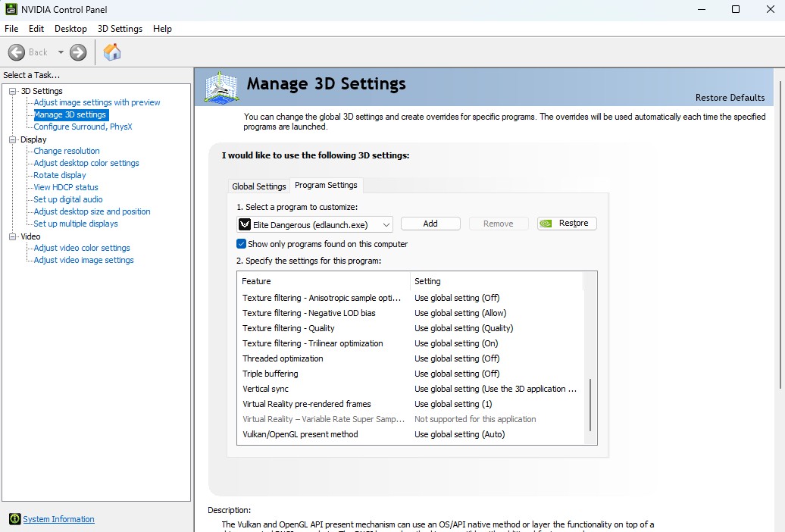Click Triple buffering setting value (Off)
Screen dimensions: 785x532
click(457, 374)
